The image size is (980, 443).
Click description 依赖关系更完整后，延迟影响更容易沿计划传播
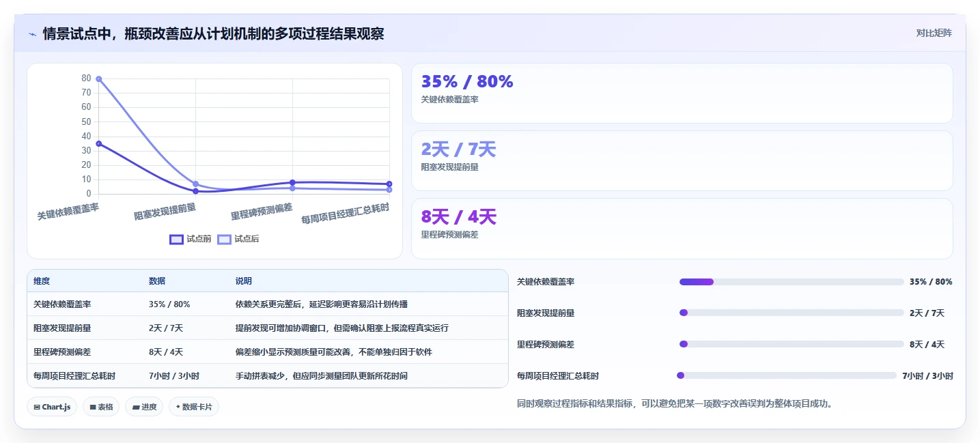pyautogui.click(x=322, y=304)
